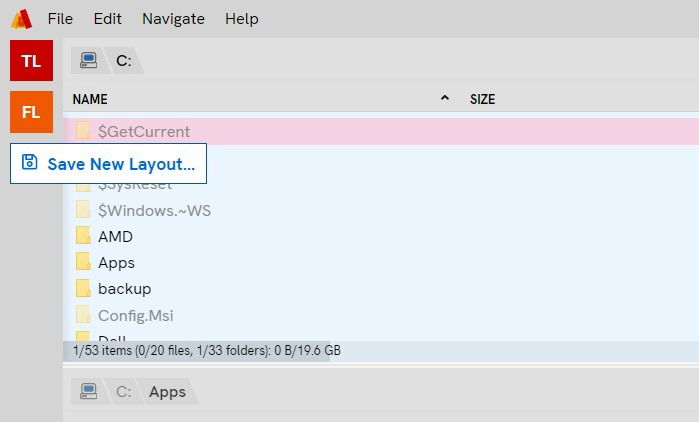This screenshot has width=699, height=422.
Task: Click the $GetCurrent folder icon
Action: (x=84, y=131)
